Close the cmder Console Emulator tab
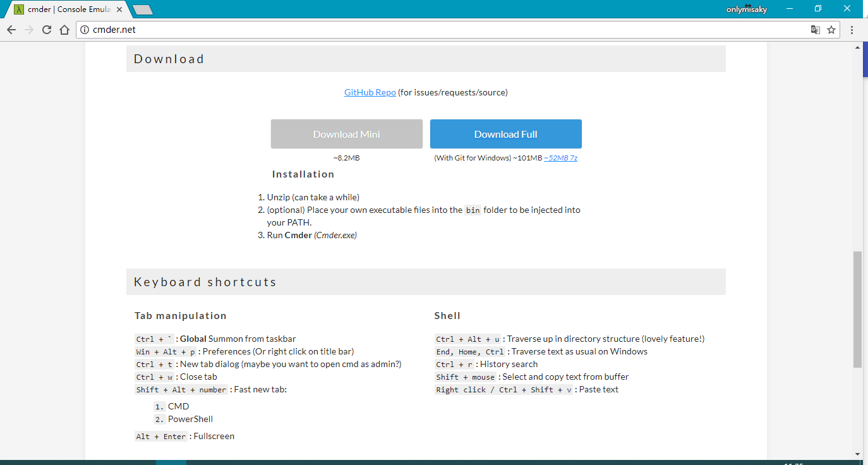Image resolution: width=868 pixels, height=465 pixels. 119,9
